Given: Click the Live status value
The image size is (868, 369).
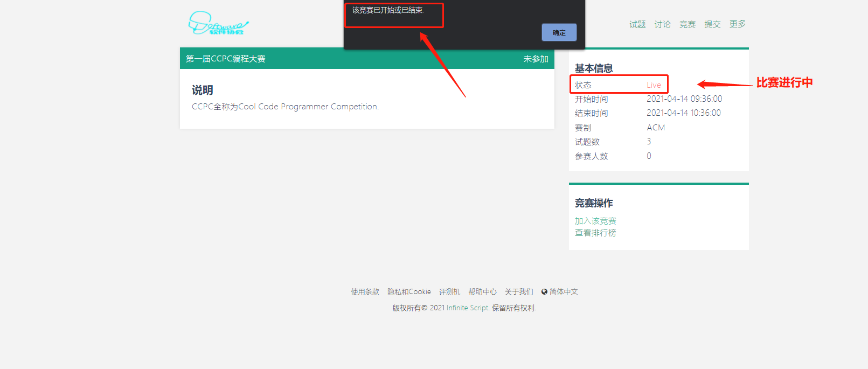Looking at the screenshot, I should point(654,85).
